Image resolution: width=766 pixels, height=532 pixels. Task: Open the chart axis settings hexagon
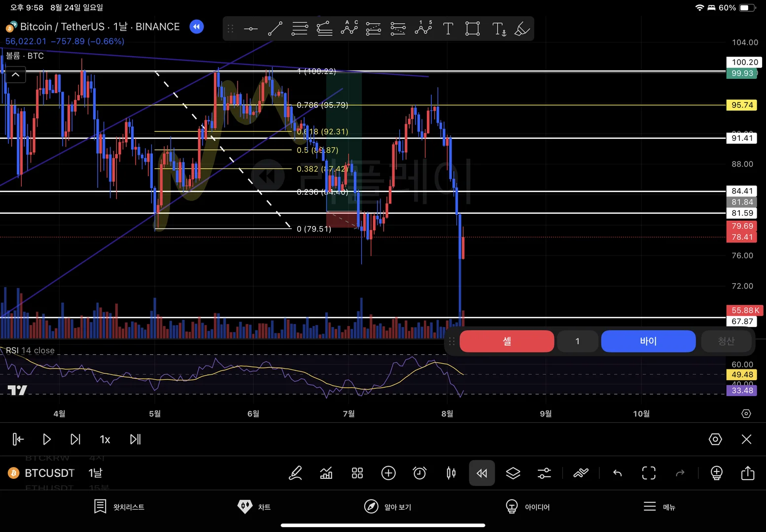[x=746, y=414]
